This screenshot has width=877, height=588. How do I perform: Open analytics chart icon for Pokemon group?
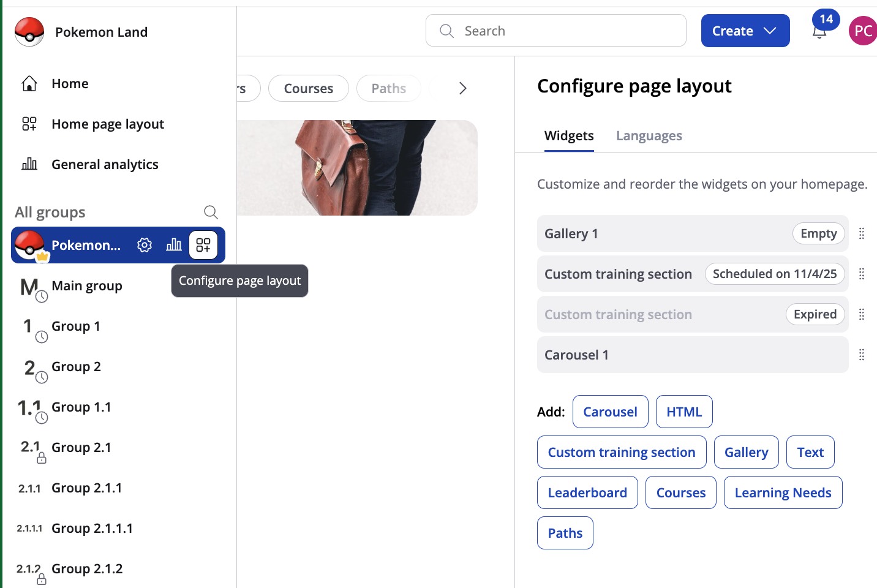click(174, 245)
